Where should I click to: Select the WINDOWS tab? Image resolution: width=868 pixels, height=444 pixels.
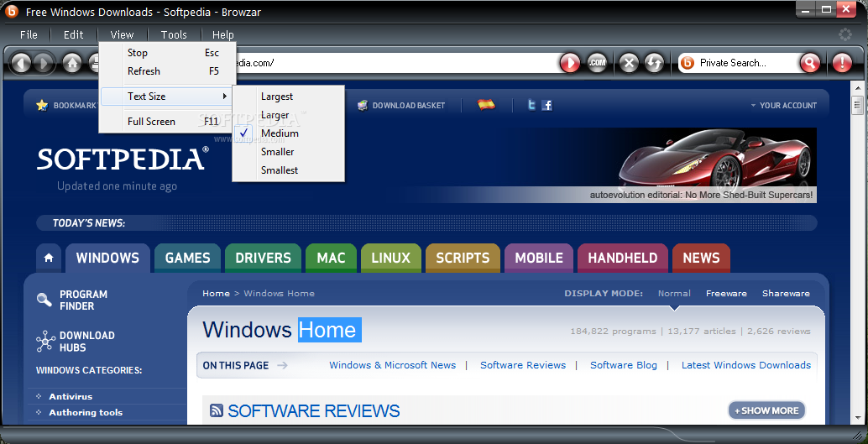coord(108,258)
